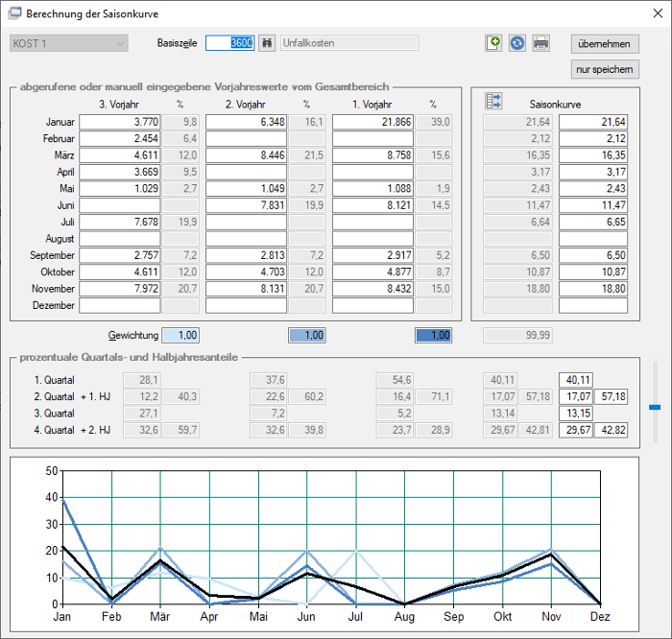The height and width of the screenshot is (639, 672).
Task: Click the empty editable Saisonkurve Dezember field
Action: (593, 306)
